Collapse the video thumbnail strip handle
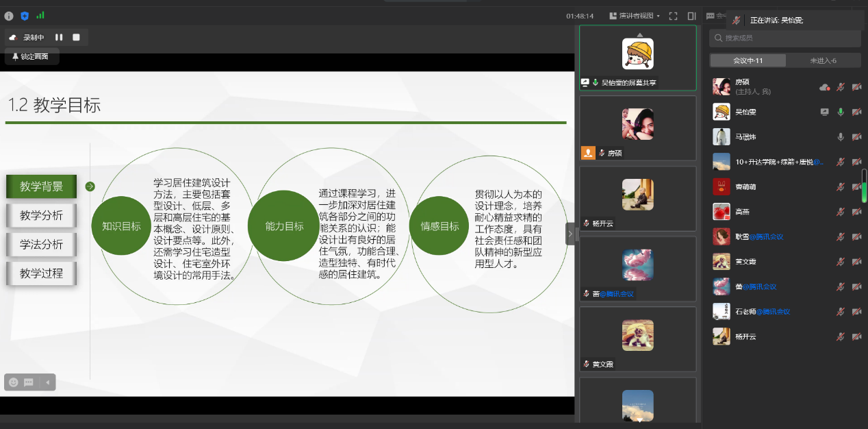The height and width of the screenshot is (429, 868). pos(570,234)
